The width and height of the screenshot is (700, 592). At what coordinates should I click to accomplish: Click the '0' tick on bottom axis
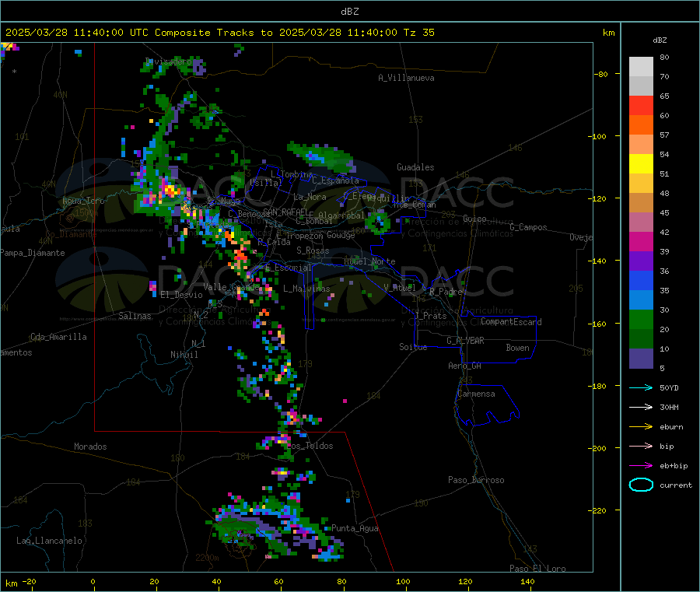point(93,581)
